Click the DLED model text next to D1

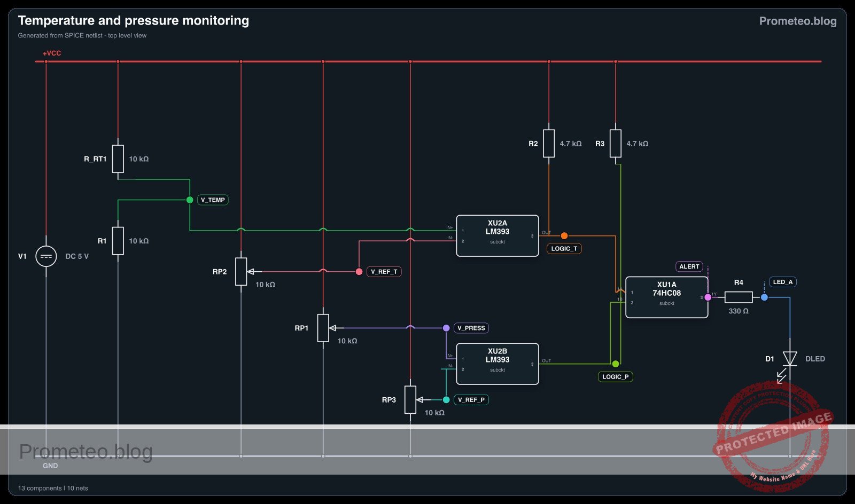pyautogui.click(x=815, y=359)
